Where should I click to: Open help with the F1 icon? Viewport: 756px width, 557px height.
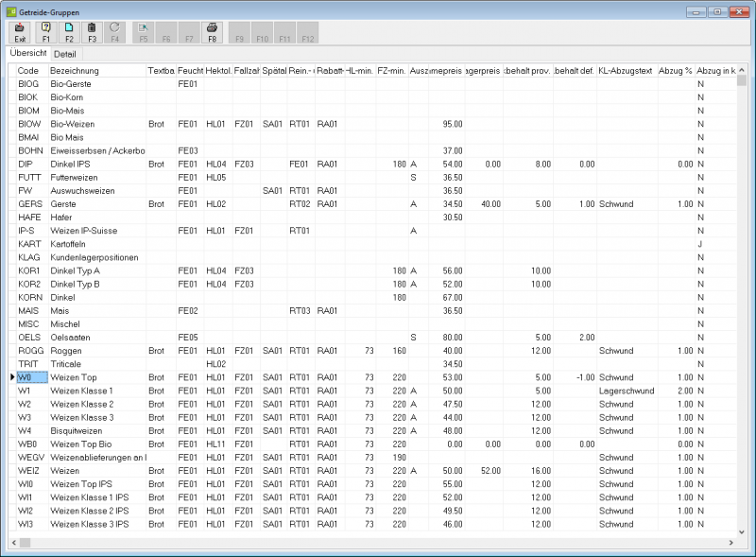pyautogui.click(x=45, y=33)
